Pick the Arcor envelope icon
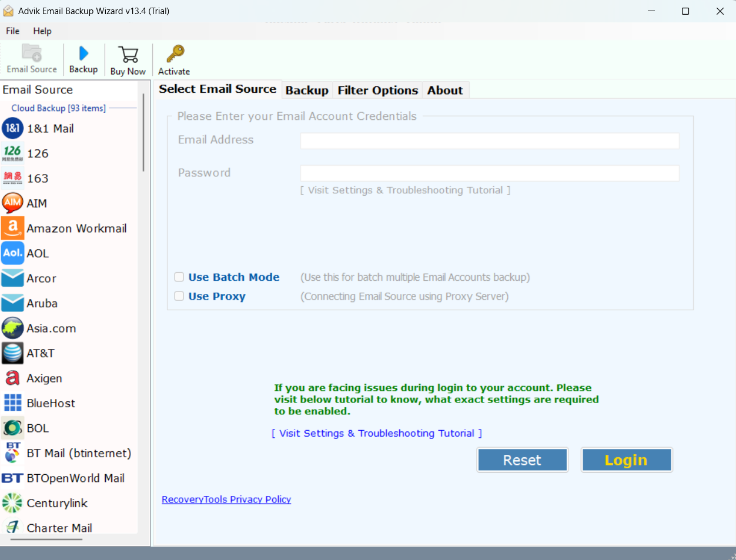 point(12,278)
